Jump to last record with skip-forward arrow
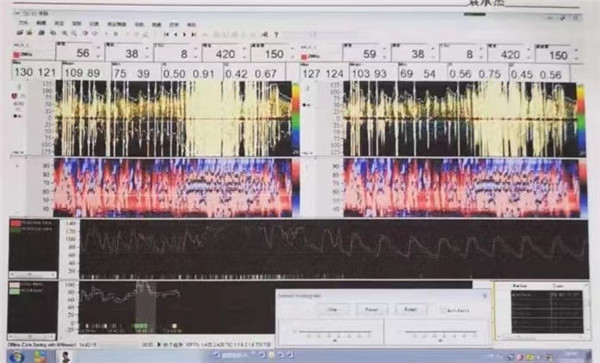This screenshot has width=600, height=363. pos(194,34)
